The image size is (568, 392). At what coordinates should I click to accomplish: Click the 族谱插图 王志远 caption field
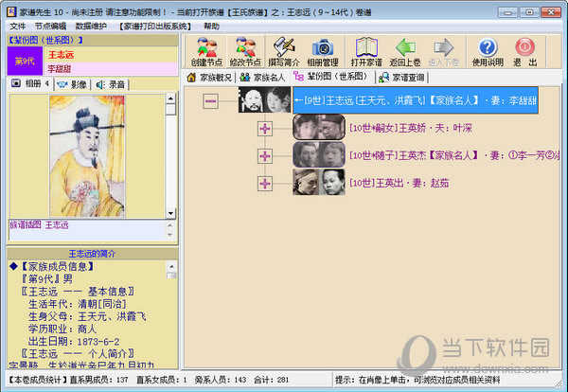coord(86,230)
